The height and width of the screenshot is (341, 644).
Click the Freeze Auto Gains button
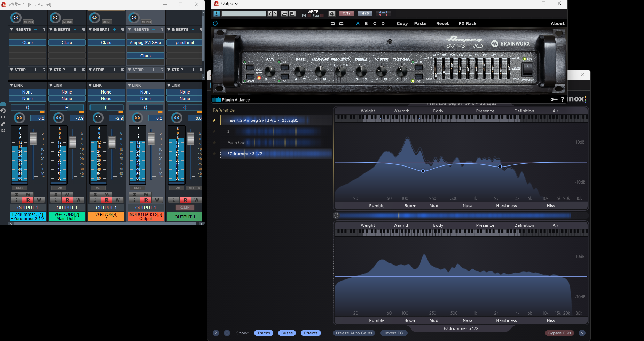coord(354,333)
